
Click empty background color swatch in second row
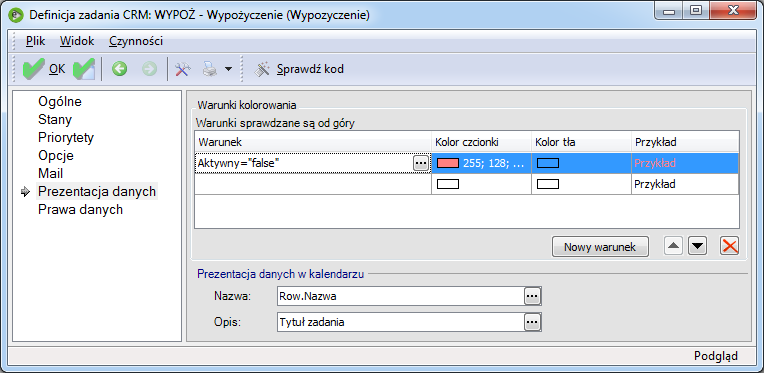point(548,184)
